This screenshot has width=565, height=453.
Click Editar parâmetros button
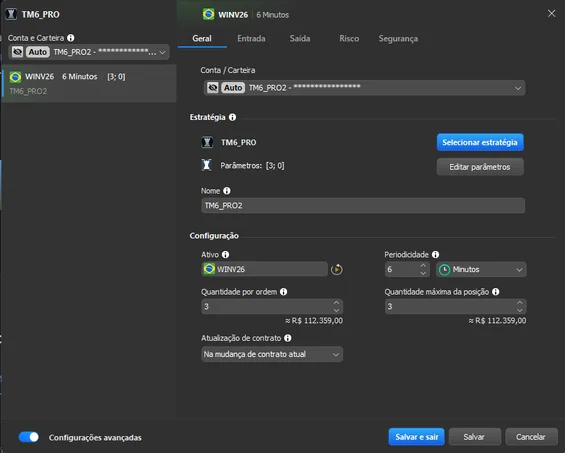point(480,167)
